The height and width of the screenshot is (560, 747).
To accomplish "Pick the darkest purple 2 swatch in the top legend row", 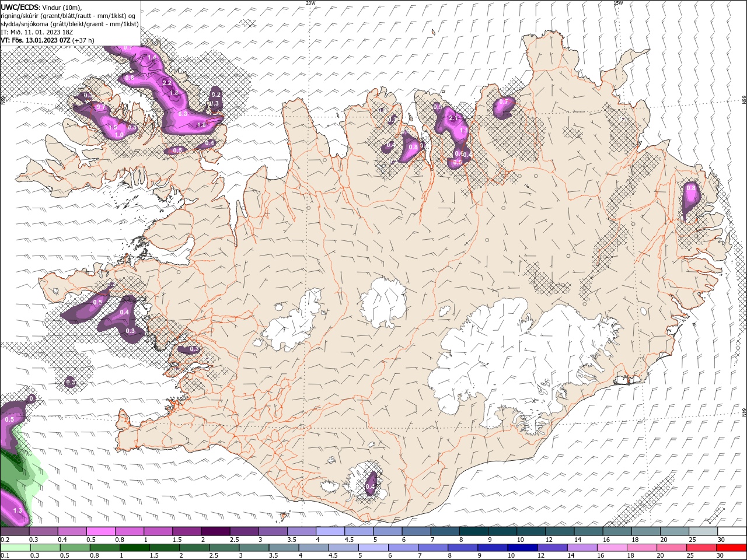I will 215,531.
